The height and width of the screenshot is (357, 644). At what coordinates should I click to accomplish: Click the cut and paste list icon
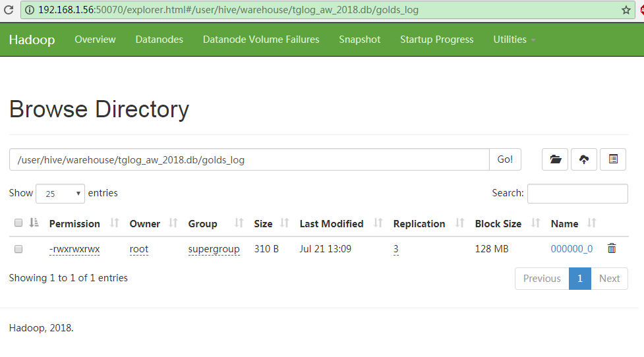613,159
